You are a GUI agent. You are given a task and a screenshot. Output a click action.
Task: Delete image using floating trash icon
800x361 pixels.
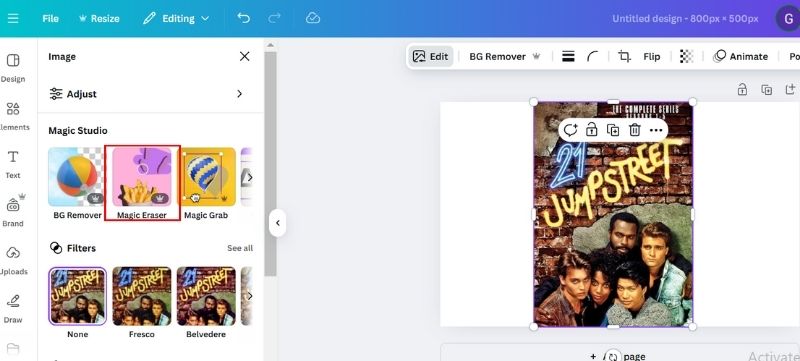tap(635, 130)
